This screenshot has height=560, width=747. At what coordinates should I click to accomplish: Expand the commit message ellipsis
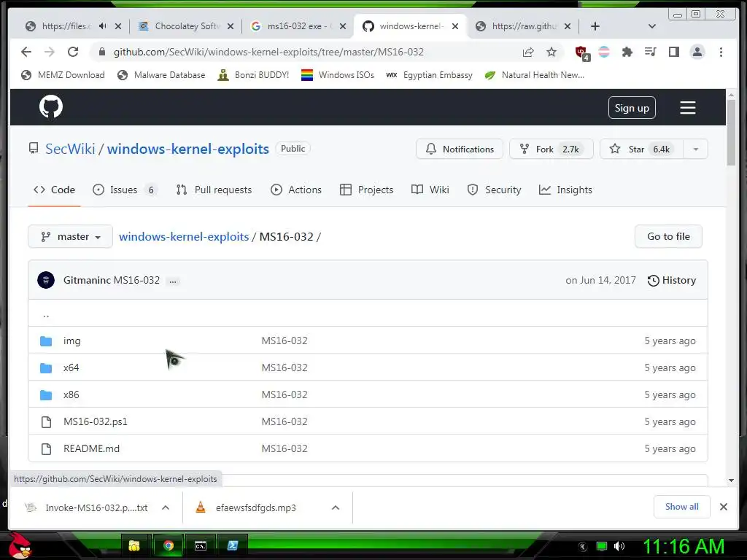point(173,281)
